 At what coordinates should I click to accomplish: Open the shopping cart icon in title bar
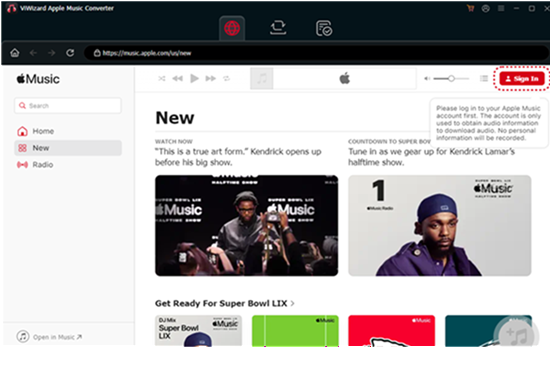(x=470, y=8)
